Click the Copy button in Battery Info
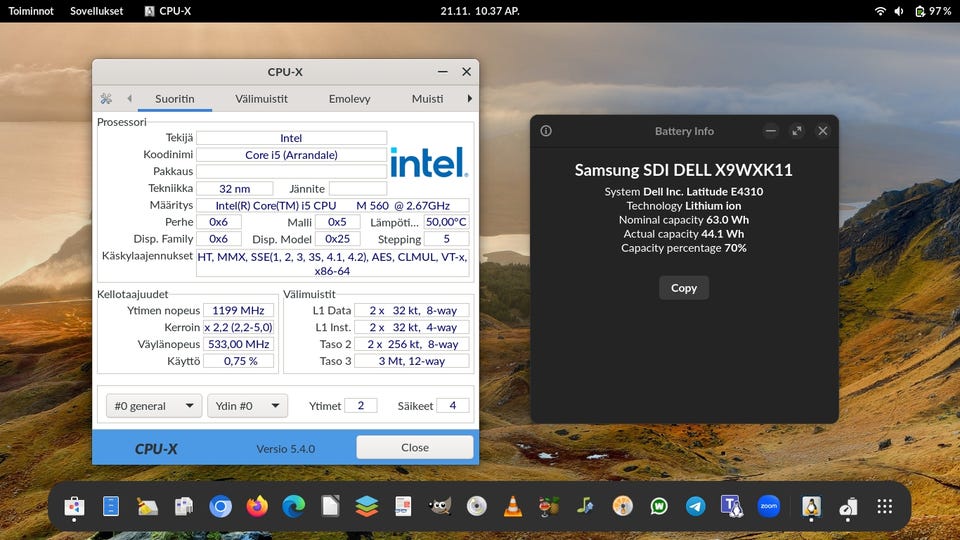 [x=684, y=288]
